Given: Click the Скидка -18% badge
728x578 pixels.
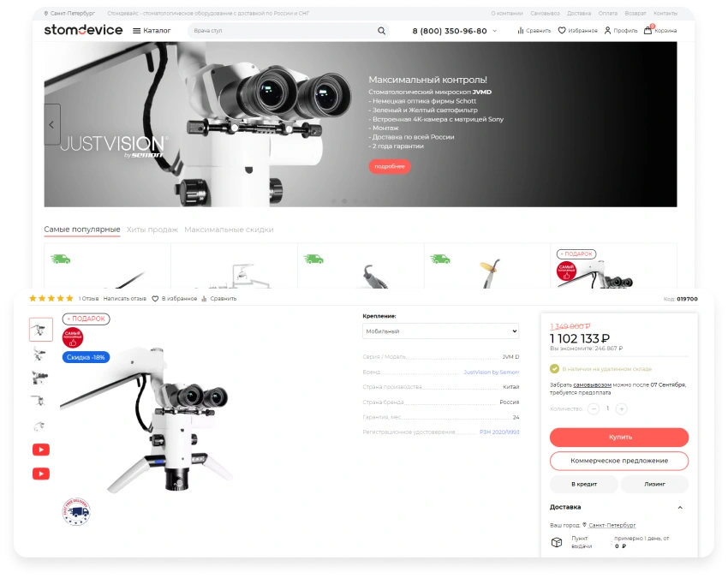Looking at the screenshot, I should coord(86,357).
